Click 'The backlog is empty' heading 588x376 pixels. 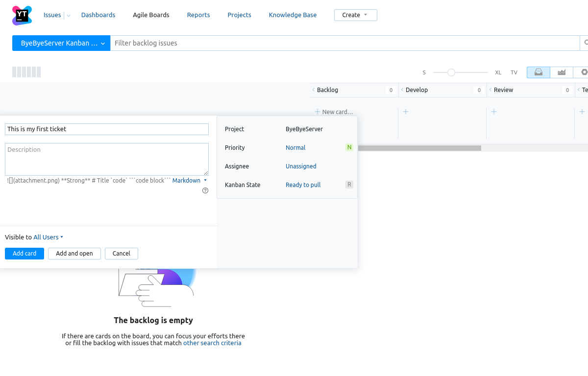coord(153,320)
